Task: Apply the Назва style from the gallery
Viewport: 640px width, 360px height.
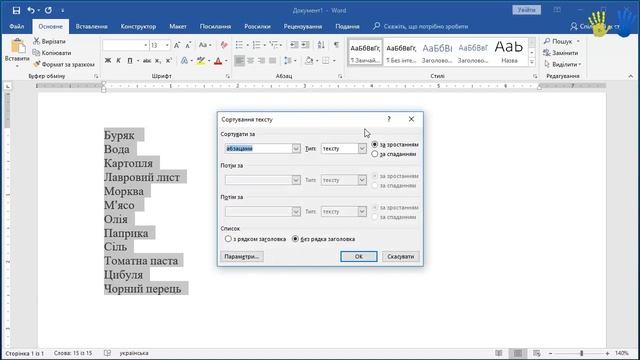Action: 509,51
